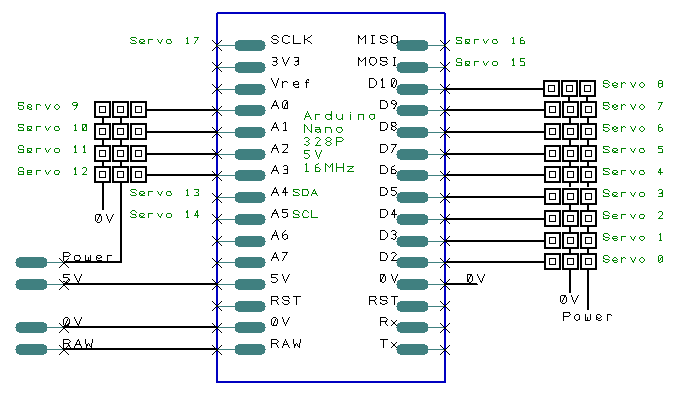Select the right-side RST pin pad
Screen dimensions: 675x394
pos(412,306)
